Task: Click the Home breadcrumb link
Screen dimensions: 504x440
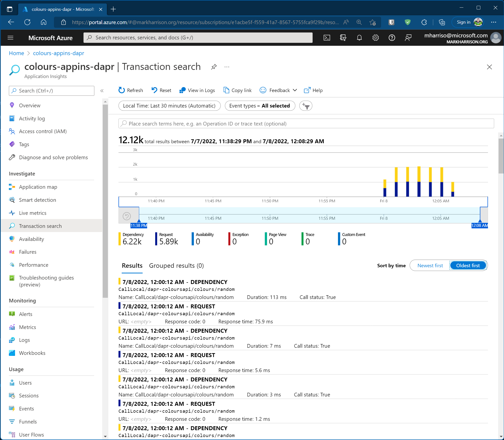Action: click(x=16, y=53)
